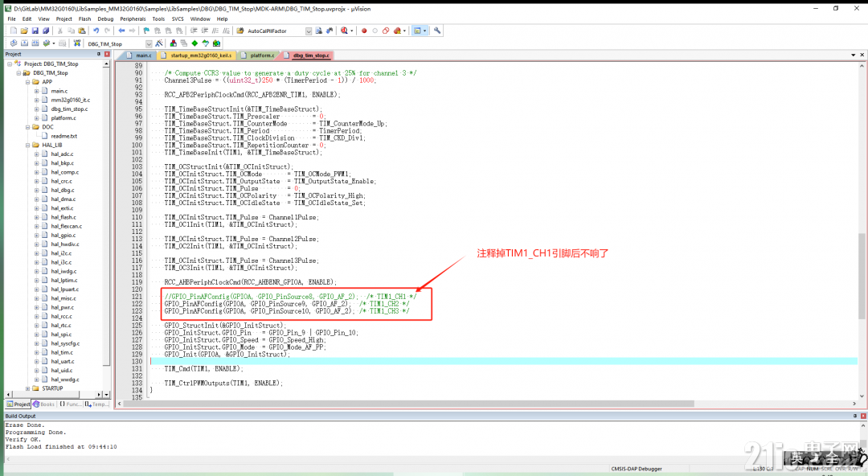Screen dimensions: 868x476
Task: Open the editor tabs list dropdown arrow
Action: 853,55
